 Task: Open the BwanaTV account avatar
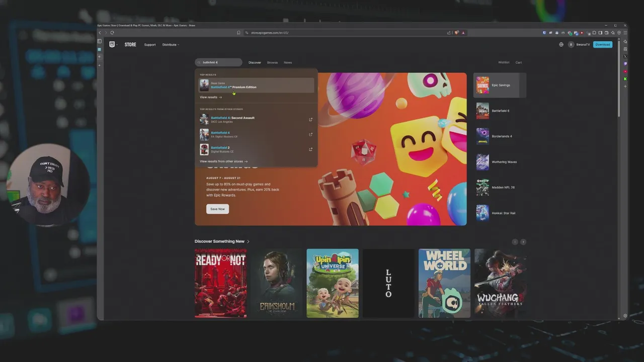[x=571, y=44]
